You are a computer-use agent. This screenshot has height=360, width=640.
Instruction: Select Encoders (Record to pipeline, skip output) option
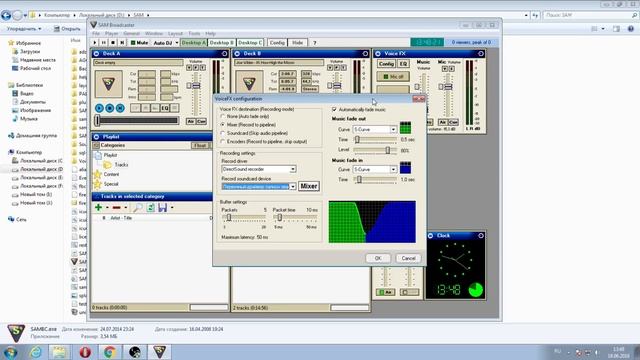click(223, 141)
